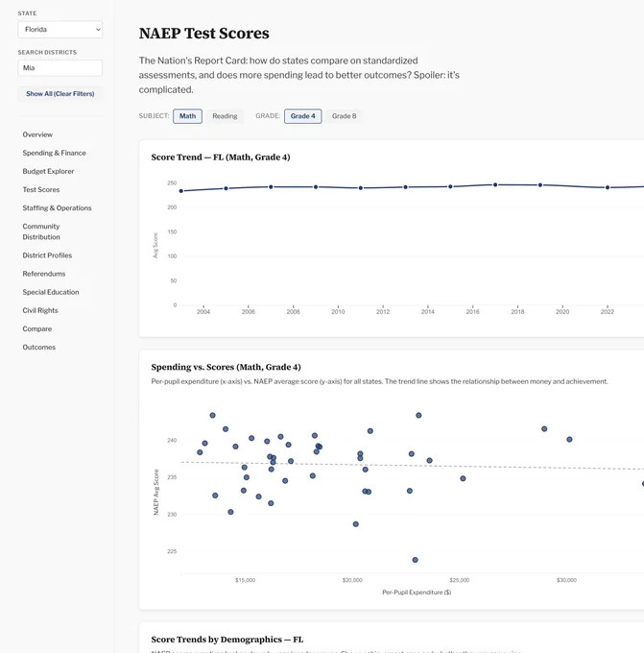This screenshot has height=653, width=644.
Task: Click the '2010' year tick label
Action: [338, 311]
